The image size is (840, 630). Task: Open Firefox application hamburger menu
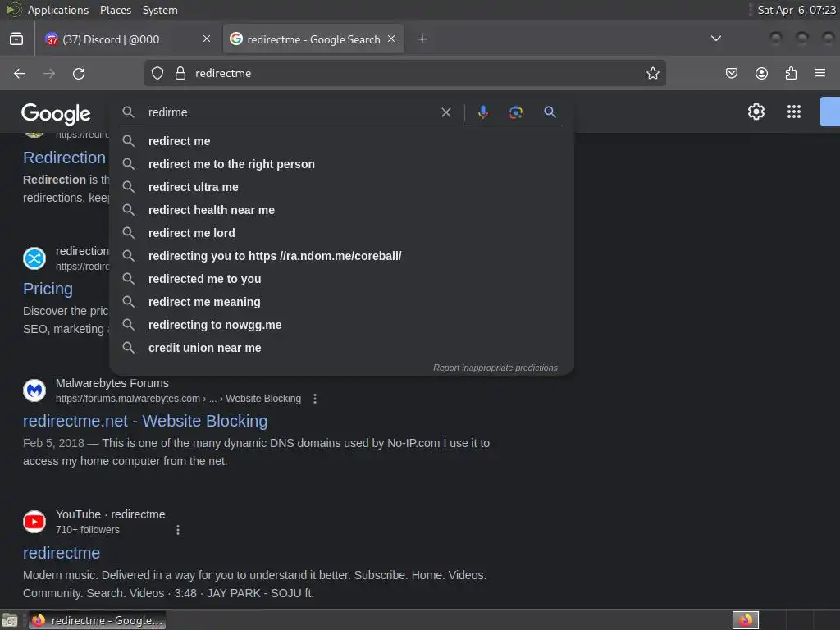point(820,73)
